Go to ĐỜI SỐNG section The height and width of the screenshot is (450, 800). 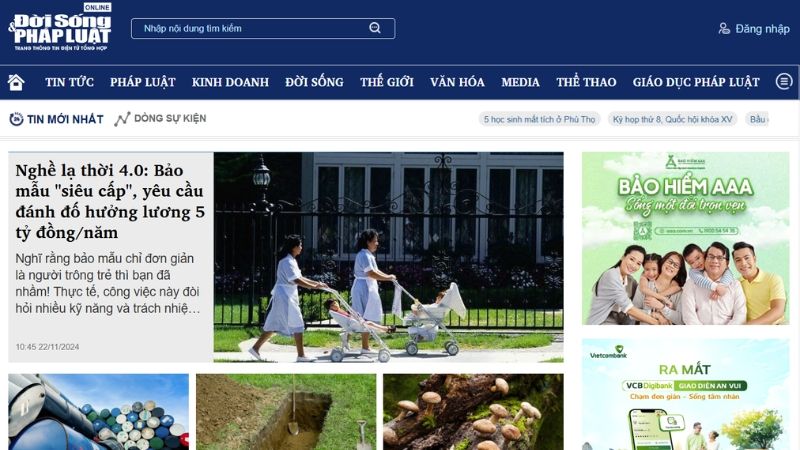[x=314, y=82]
